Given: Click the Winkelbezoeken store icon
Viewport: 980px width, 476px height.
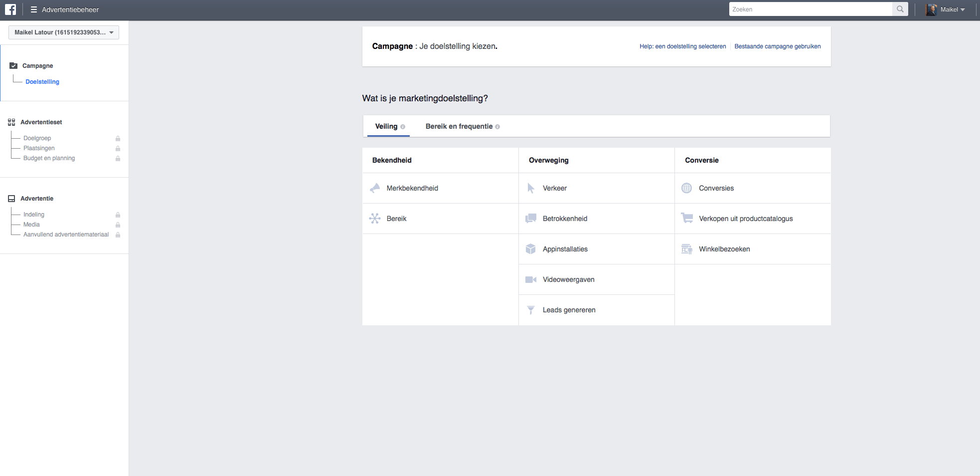Looking at the screenshot, I should (687, 249).
